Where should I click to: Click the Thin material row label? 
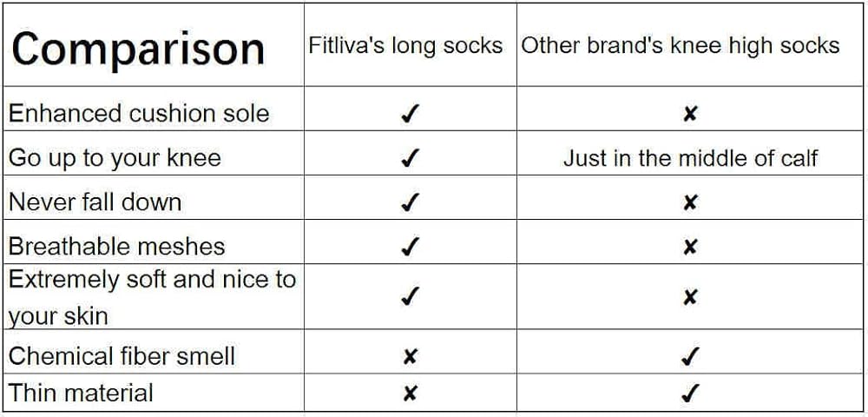point(81,393)
